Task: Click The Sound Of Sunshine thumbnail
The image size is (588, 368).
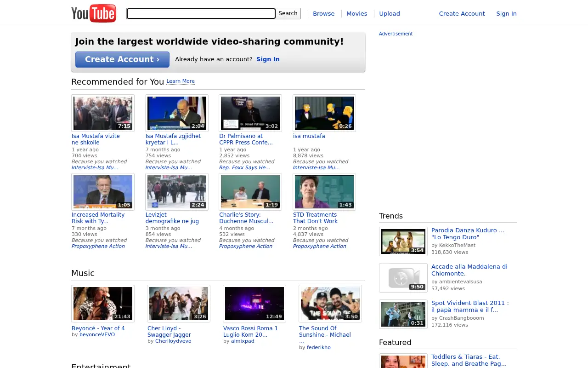Action: click(x=330, y=304)
